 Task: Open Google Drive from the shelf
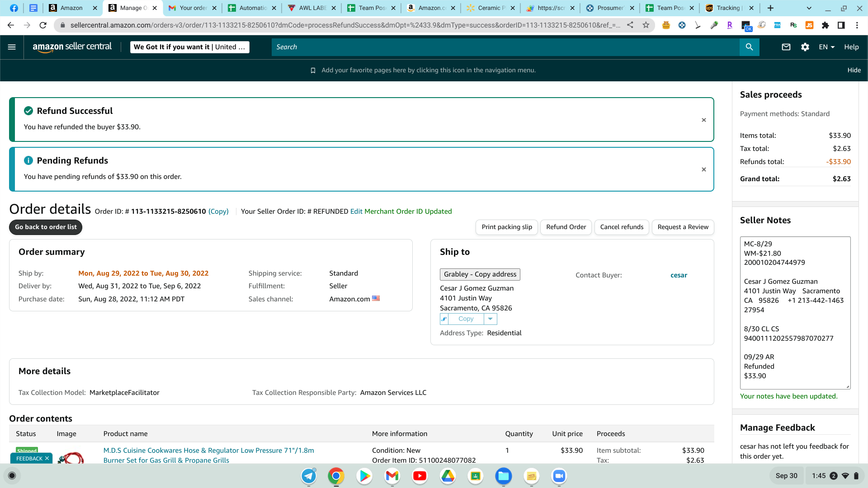pyautogui.click(x=448, y=476)
